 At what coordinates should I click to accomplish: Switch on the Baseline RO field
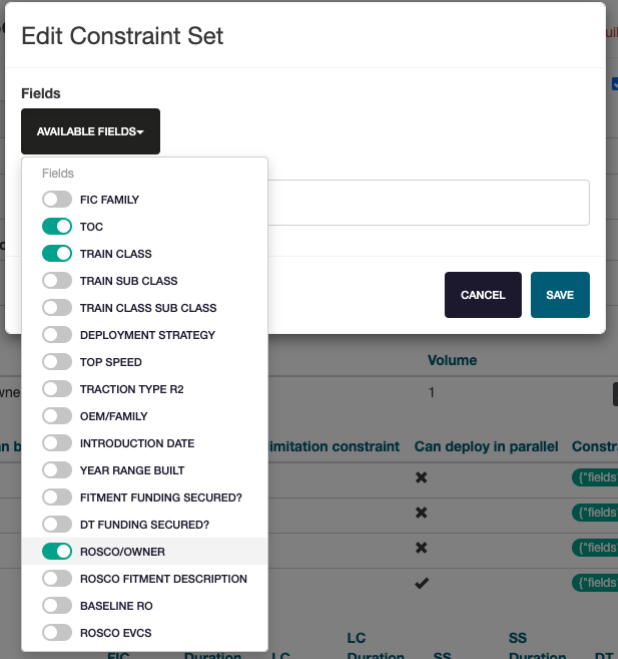click(57, 605)
